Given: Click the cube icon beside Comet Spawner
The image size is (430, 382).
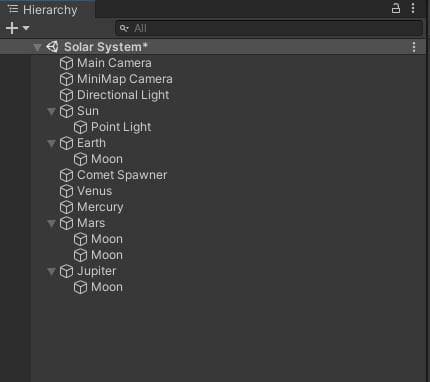Looking at the screenshot, I should (66, 175).
